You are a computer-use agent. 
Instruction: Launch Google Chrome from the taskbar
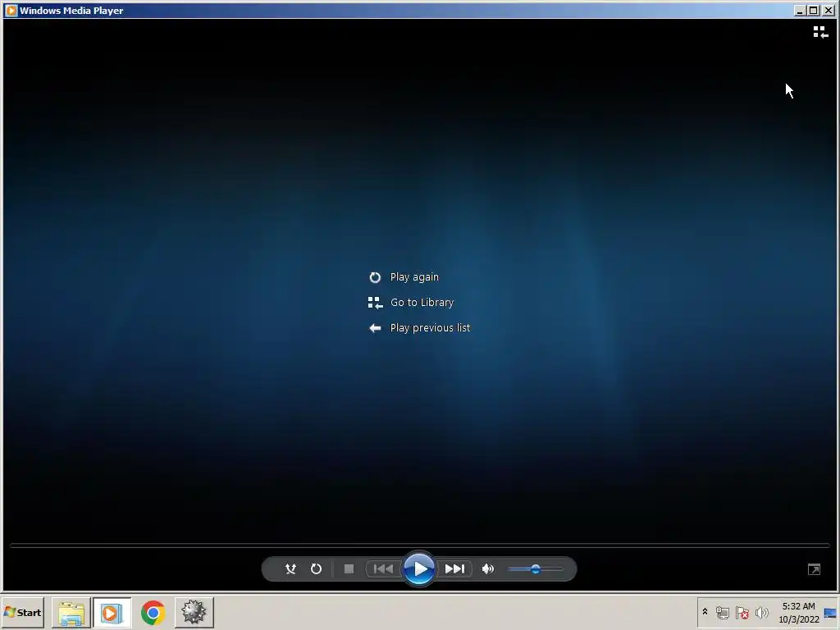click(x=153, y=612)
